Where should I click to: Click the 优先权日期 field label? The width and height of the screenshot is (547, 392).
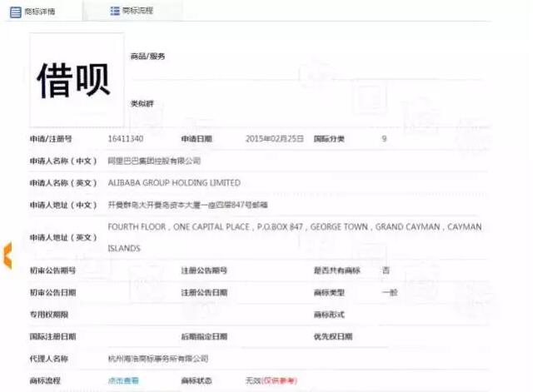(333, 336)
